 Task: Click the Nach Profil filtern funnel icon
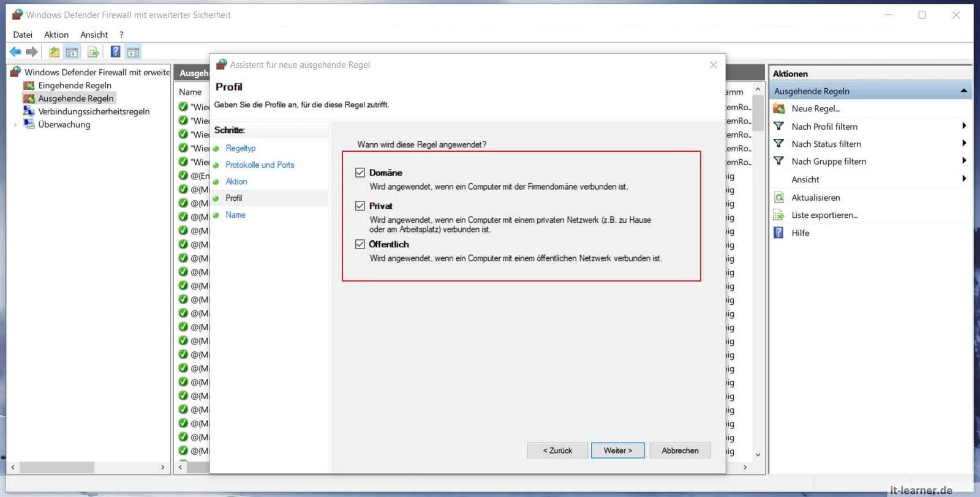point(779,126)
